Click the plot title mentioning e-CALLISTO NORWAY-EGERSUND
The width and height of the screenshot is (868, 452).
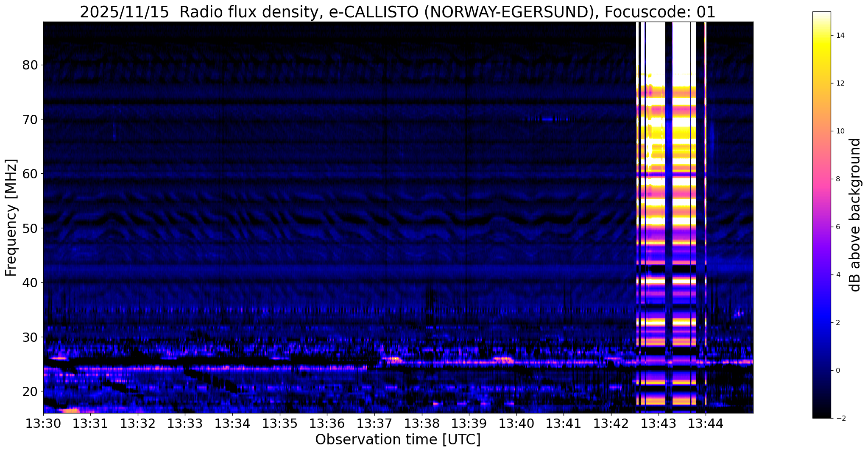[398, 12]
